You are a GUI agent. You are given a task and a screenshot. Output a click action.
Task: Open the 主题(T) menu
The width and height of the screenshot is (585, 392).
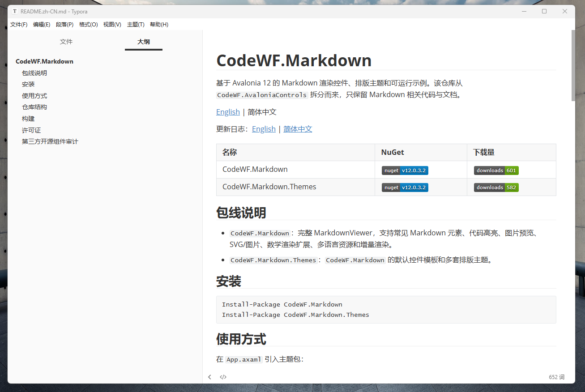(x=136, y=25)
